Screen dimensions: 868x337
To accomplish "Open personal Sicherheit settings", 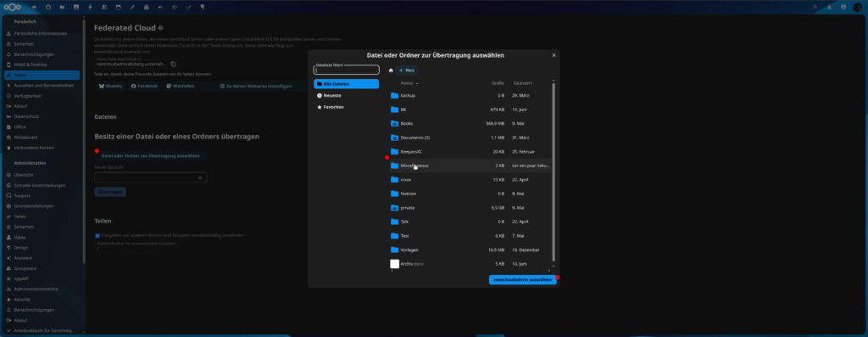I will click(x=42, y=44).
